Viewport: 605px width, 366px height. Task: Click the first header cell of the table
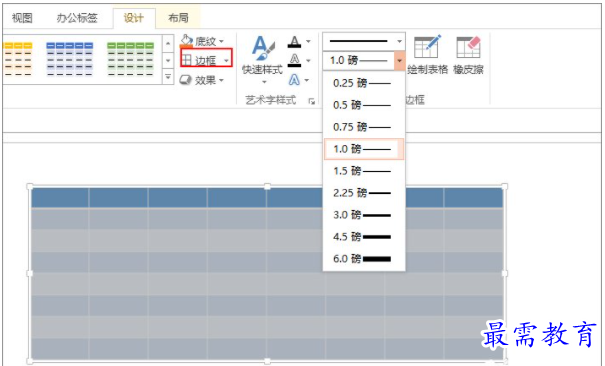coord(60,198)
